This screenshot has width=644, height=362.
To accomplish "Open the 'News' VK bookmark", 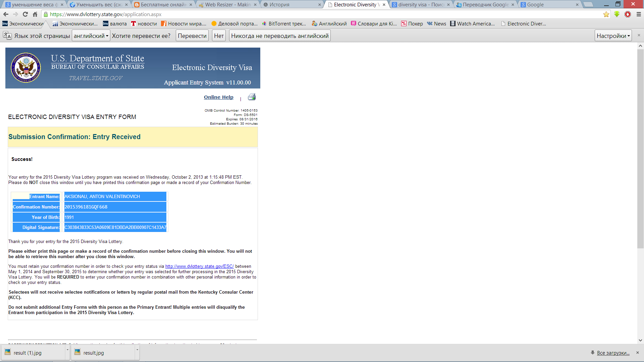I will pos(436,23).
